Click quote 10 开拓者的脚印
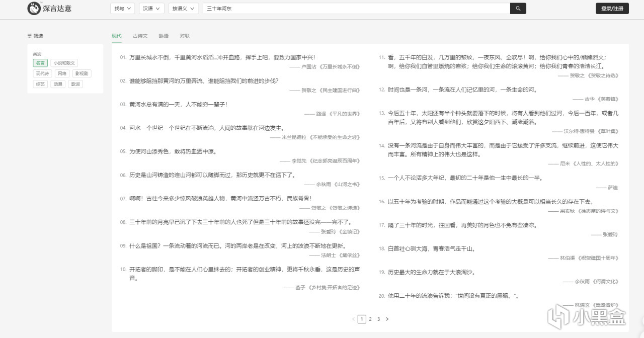Image resolution: width=644 pixels, height=338 pixels. pyautogui.click(x=245, y=273)
